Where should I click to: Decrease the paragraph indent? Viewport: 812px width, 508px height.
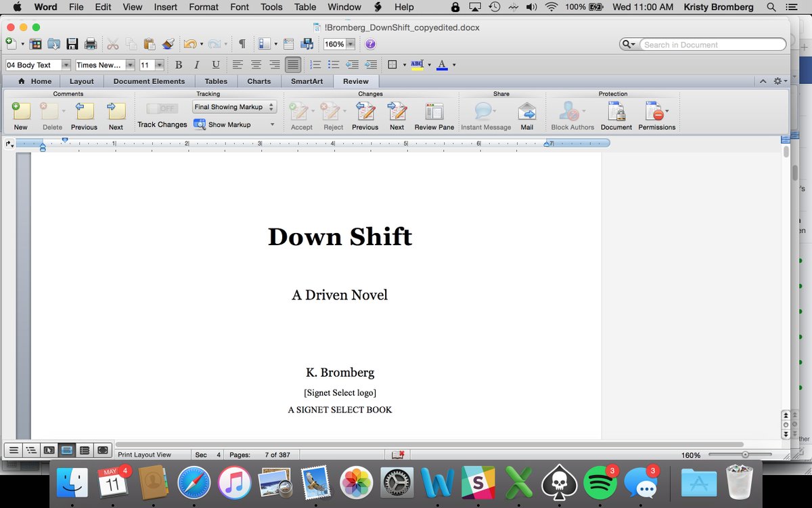pyautogui.click(x=352, y=65)
